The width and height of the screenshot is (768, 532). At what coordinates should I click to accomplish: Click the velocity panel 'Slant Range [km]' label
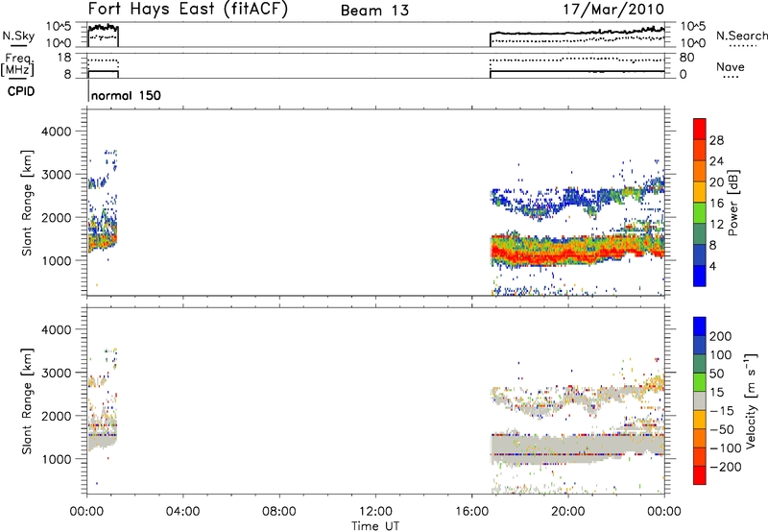pos(27,401)
